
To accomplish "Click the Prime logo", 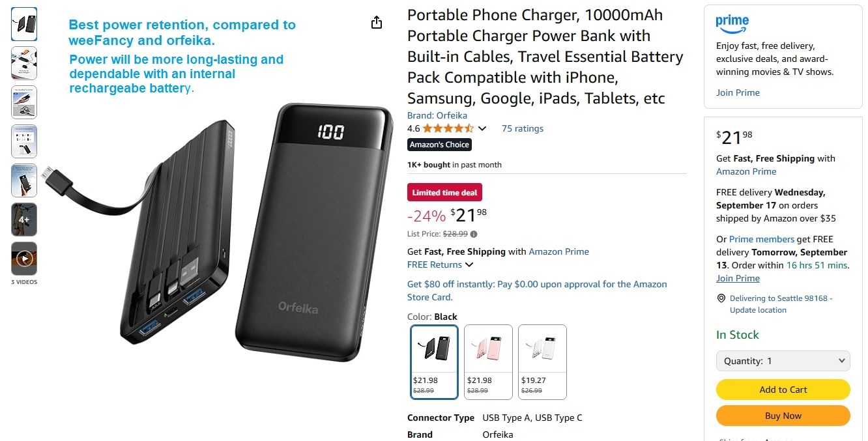I will [x=732, y=23].
